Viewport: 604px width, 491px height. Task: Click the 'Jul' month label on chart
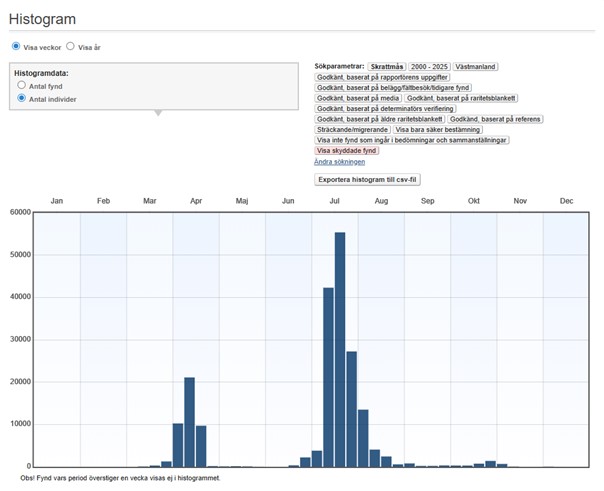(x=335, y=201)
